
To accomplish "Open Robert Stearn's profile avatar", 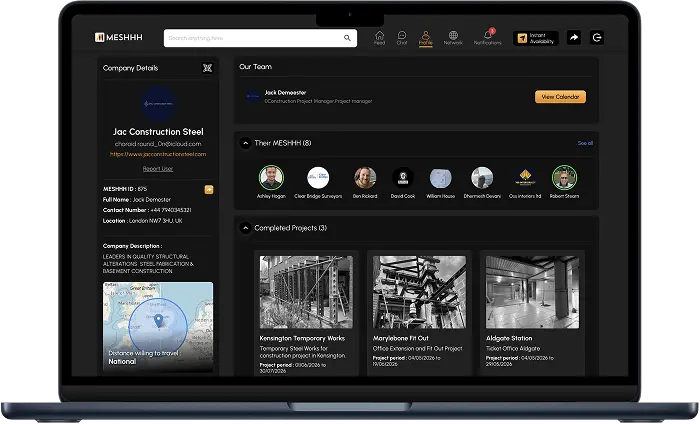I will (x=564, y=178).
